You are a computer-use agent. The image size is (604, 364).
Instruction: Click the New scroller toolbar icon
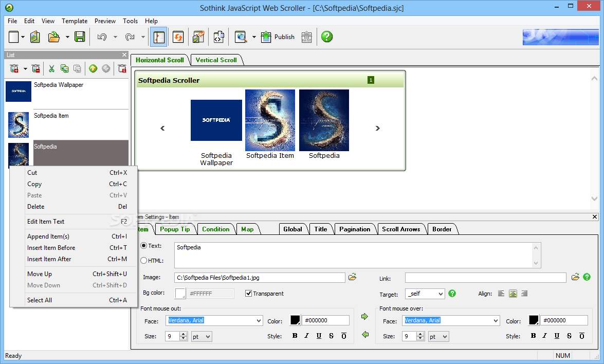(14, 37)
